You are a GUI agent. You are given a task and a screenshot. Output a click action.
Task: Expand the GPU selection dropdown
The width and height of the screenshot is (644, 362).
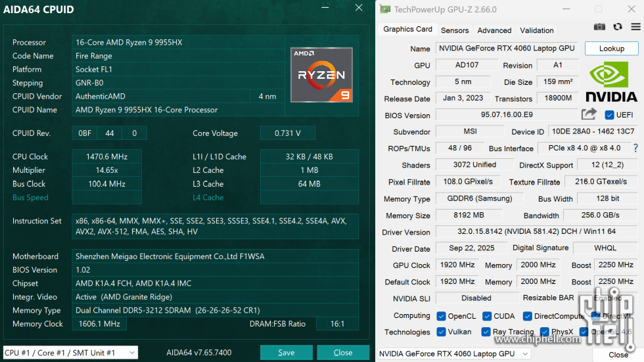(x=453, y=354)
